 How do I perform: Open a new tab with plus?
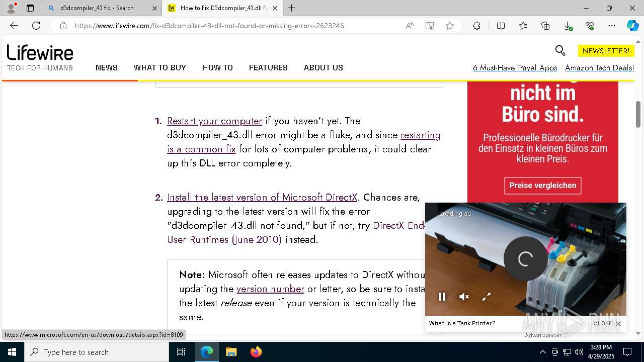292,8
